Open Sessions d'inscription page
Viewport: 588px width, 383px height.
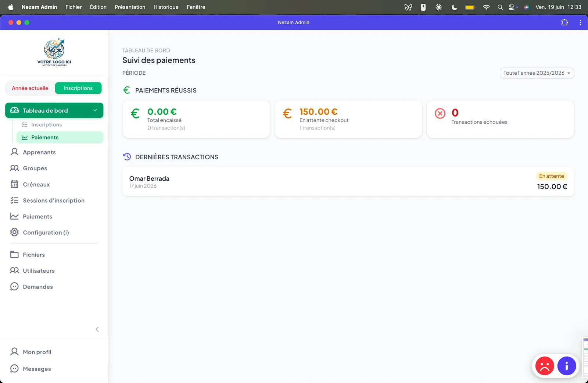54,201
